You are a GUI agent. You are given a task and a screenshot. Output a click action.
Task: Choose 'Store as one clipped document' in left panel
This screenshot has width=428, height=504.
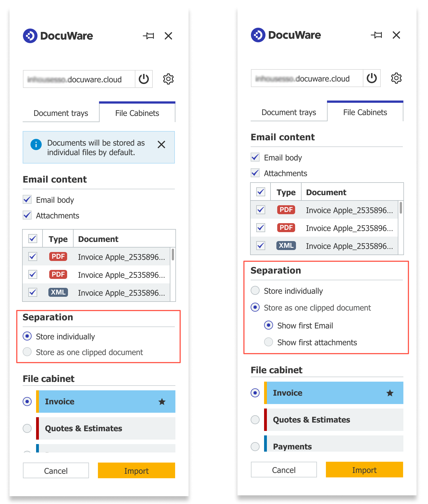pyautogui.click(x=27, y=352)
